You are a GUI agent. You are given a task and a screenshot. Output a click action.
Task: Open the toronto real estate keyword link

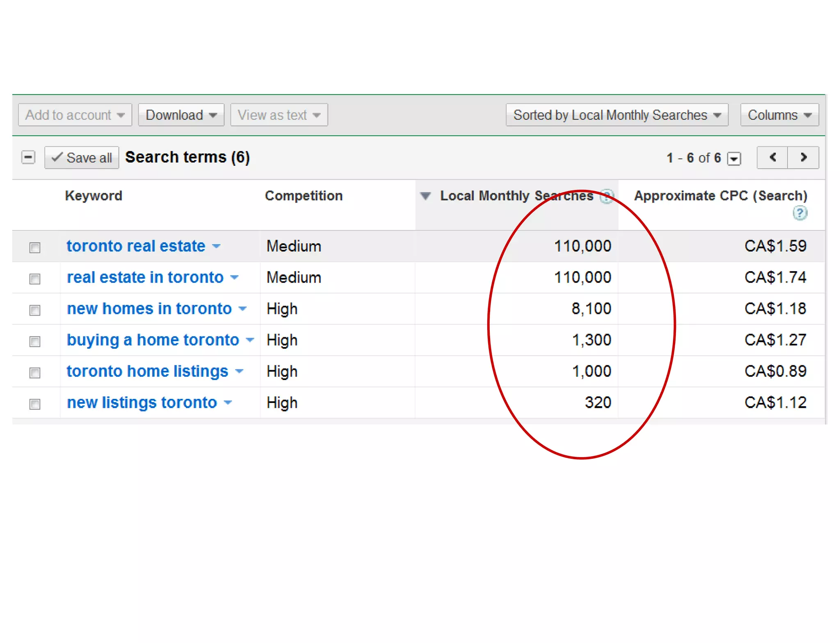click(136, 246)
